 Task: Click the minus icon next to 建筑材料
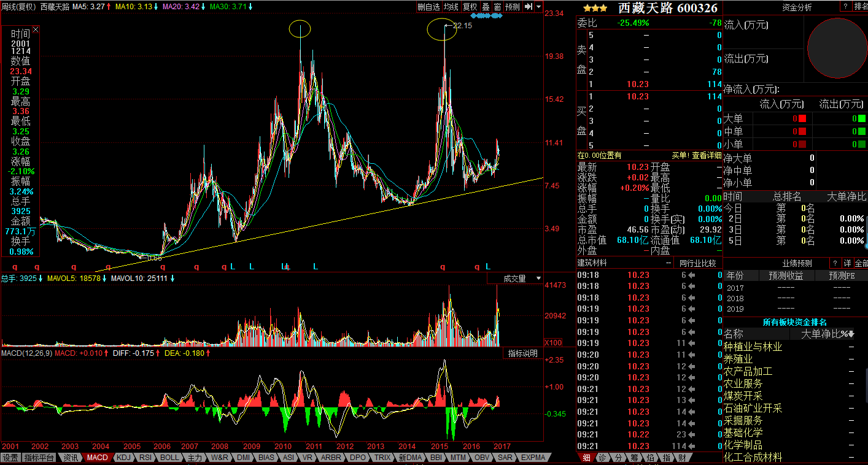669,263
